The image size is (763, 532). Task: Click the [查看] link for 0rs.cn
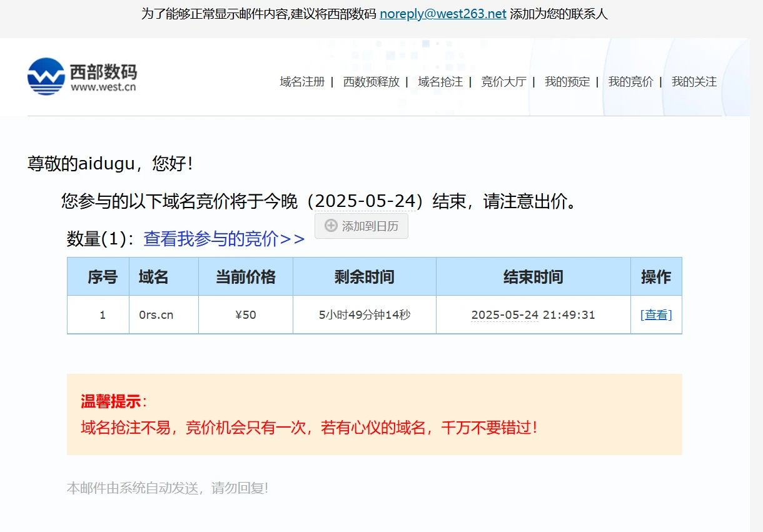[656, 315]
